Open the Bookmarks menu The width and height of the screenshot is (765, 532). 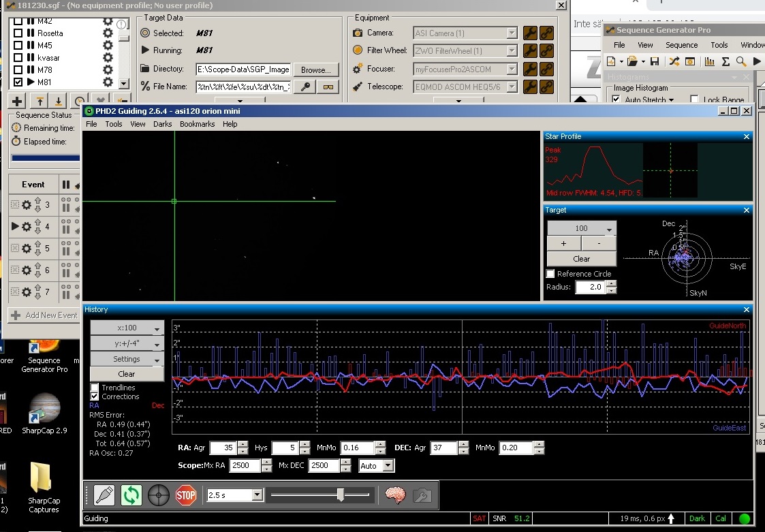(197, 124)
